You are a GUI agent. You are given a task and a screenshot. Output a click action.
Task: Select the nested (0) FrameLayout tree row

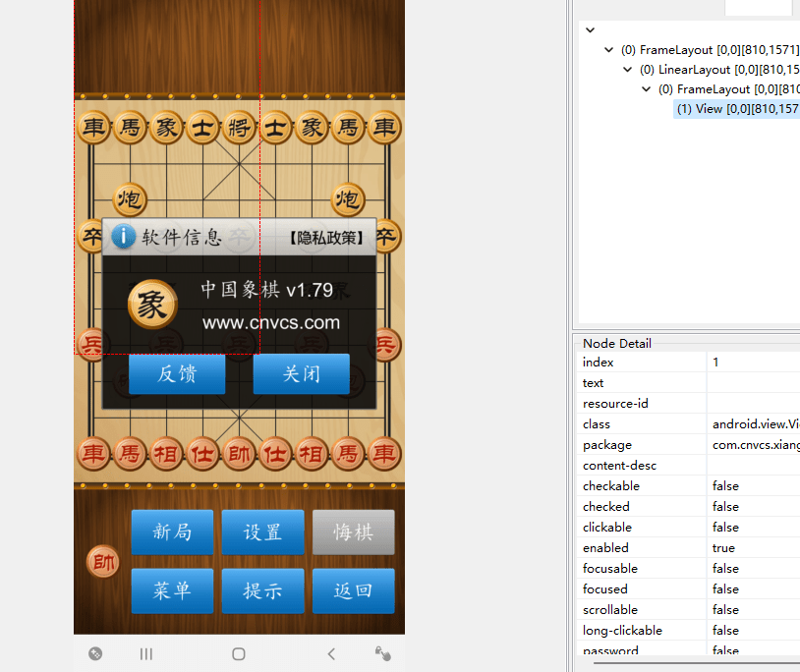(728, 89)
